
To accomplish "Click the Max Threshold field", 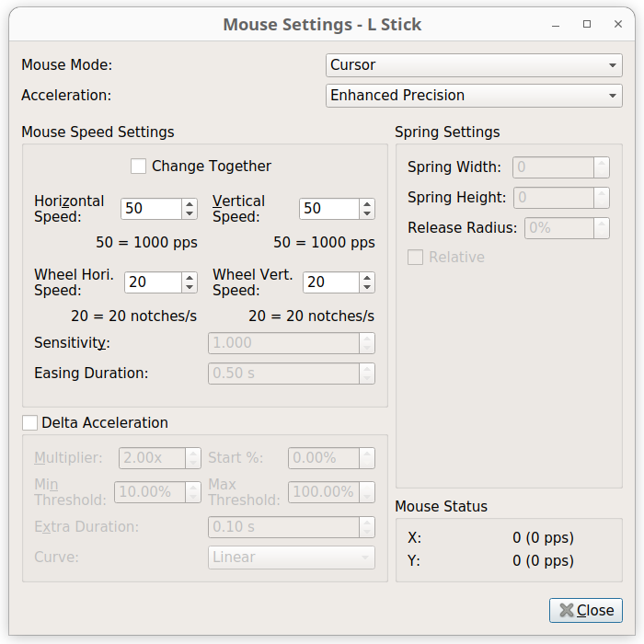I will tap(324, 492).
